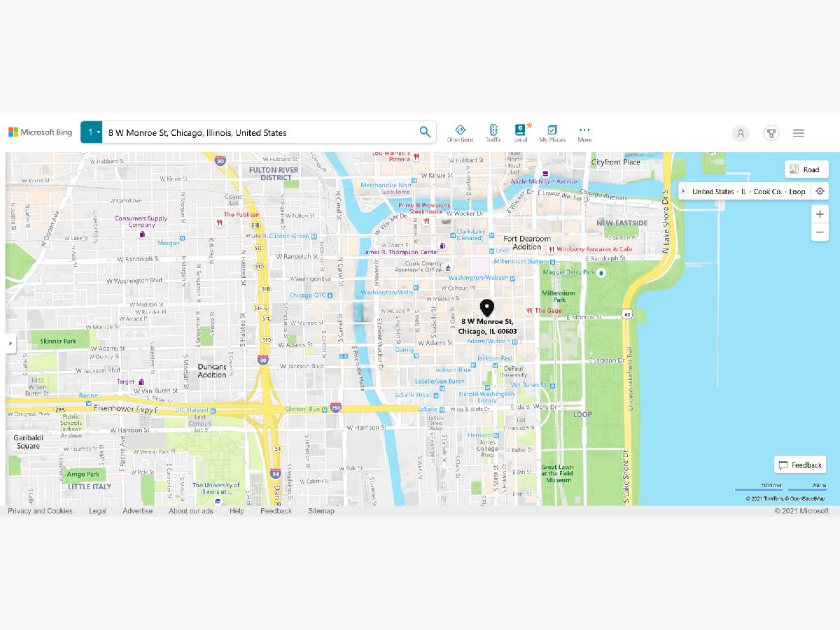Screen dimensions: 840x630
Task: Select the University of Illinois marker
Action: [218, 501]
